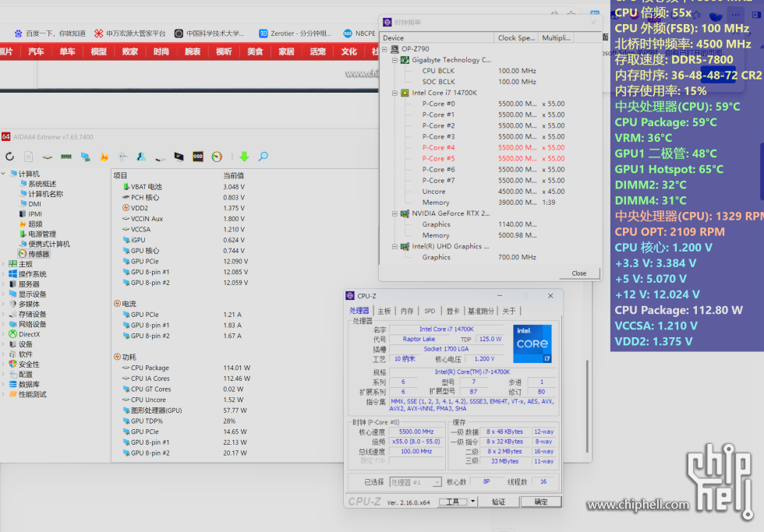This screenshot has height=532, width=764.
Task: Click the Clock Speed column header
Action: pos(516,38)
